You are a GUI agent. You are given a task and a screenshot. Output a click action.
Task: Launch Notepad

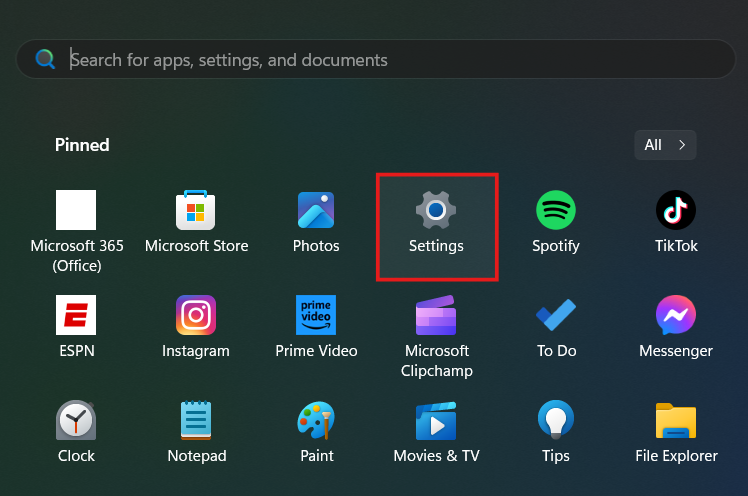coord(196,421)
